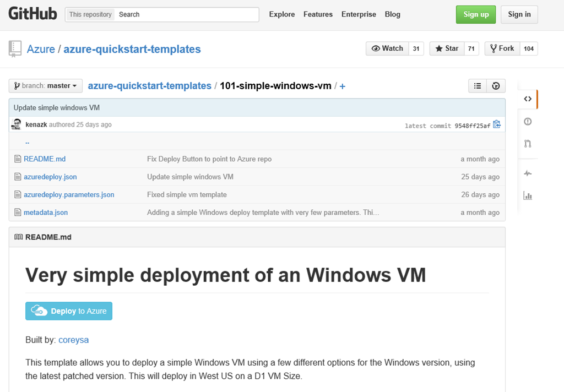The height and width of the screenshot is (392, 564).
Task: Open the Code tab icon in sidebar
Action: coord(528,99)
